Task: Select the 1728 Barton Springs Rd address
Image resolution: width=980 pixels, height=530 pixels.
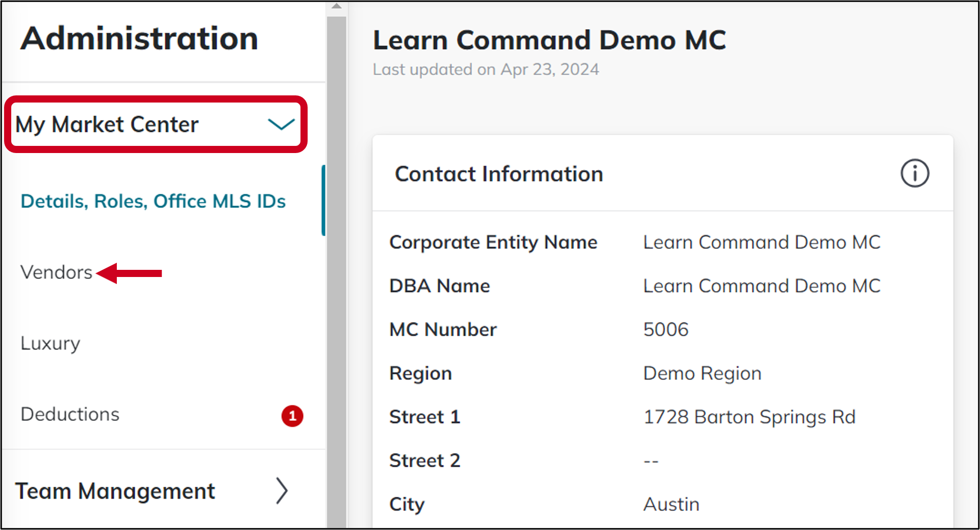Action: [x=749, y=417]
